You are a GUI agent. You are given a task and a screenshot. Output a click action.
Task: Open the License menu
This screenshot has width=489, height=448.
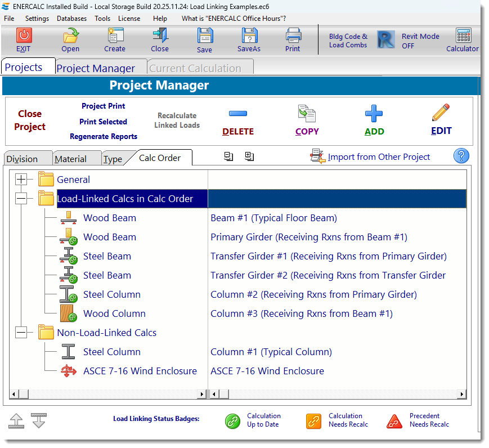pyautogui.click(x=129, y=19)
